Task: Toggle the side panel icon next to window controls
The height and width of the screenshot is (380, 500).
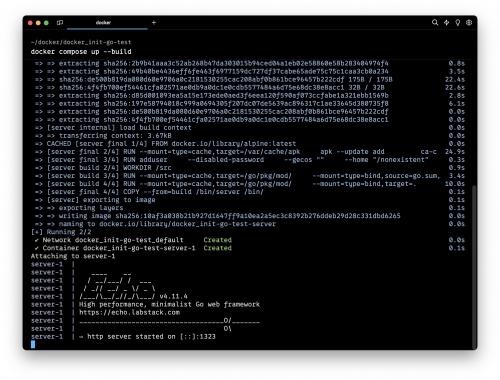Action: pyautogui.click(x=60, y=22)
